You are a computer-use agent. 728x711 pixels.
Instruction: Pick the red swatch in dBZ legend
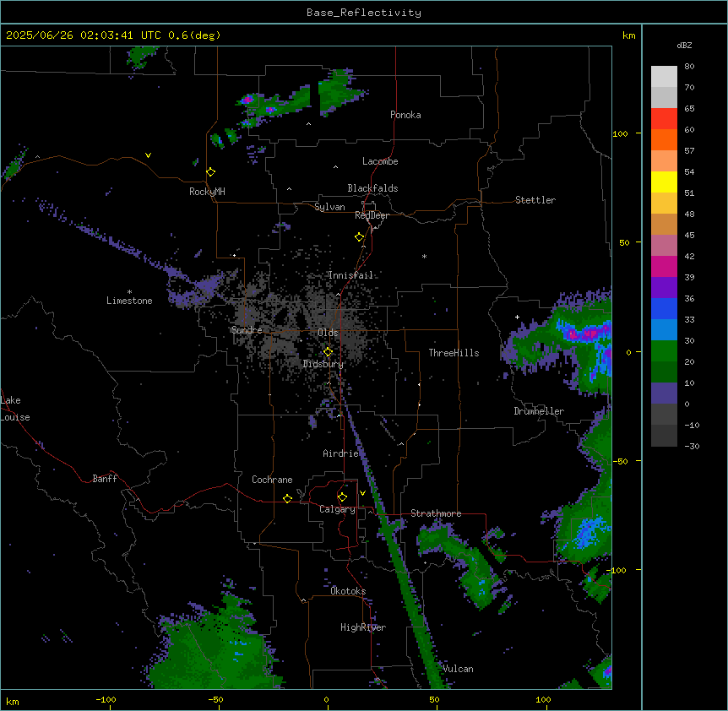tap(664, 118)
